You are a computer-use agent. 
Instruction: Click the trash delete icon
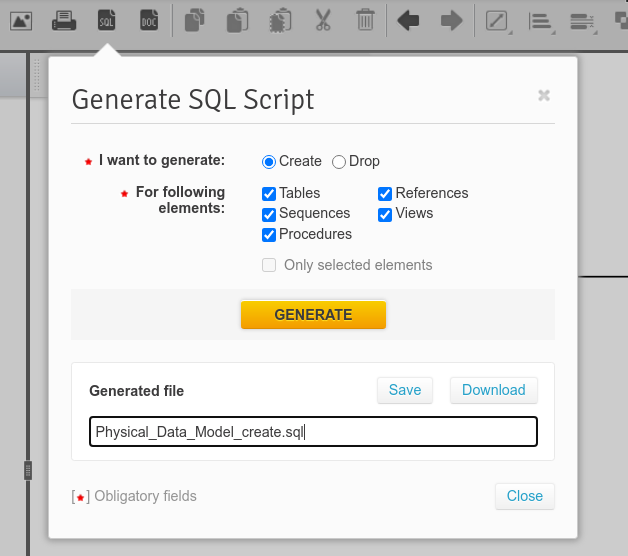[x=365, y=20]
